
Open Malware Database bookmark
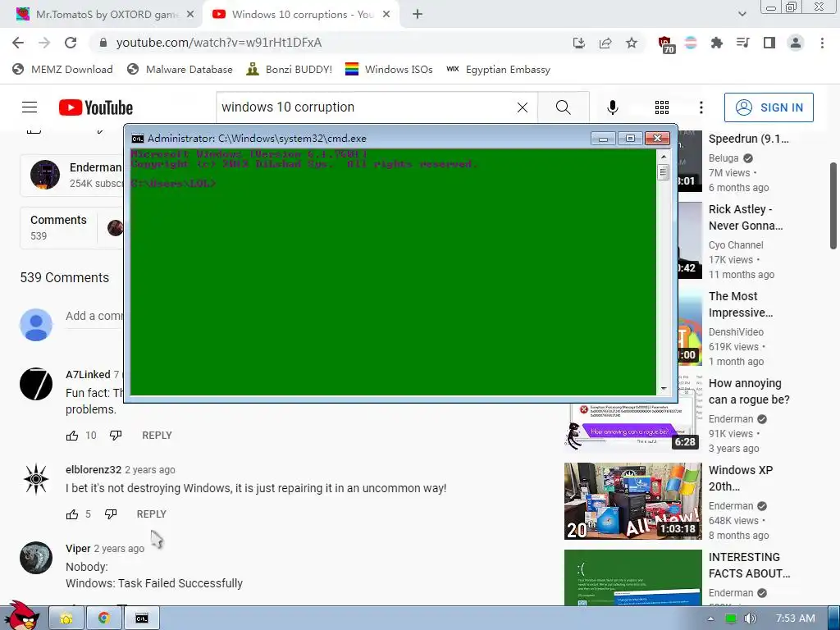click(x=180, y=69)
